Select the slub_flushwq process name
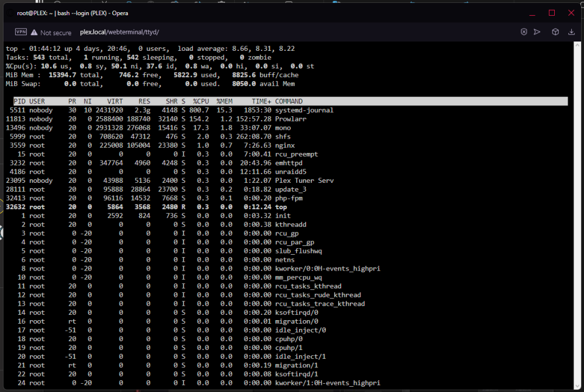Image resolution: width=584 pixels, height=392 pixels. (298, 251)
